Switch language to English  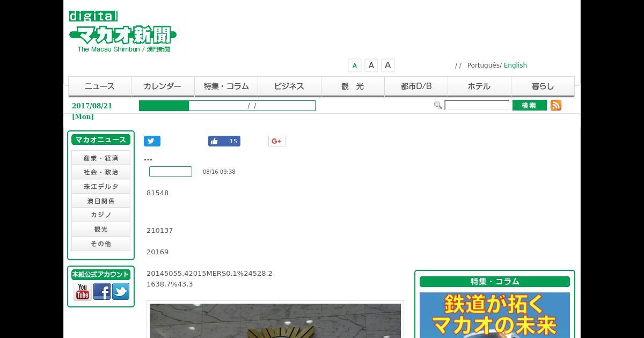(515, 65)
